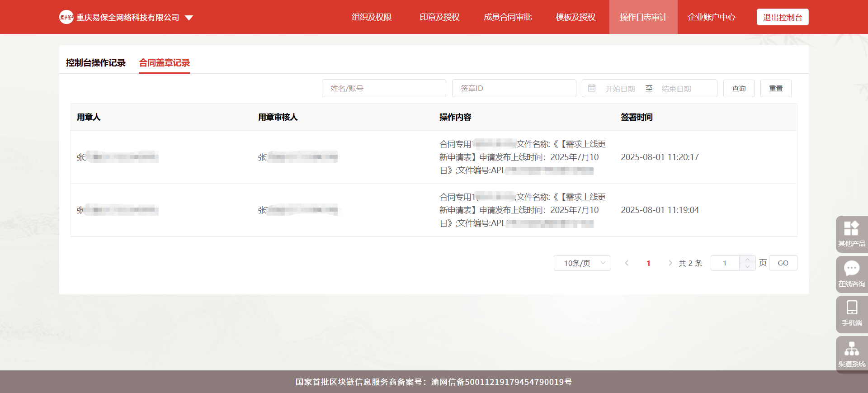Viewport: 868px width, 393px height.
Task: Click the company logo in header
Action: 66,17
